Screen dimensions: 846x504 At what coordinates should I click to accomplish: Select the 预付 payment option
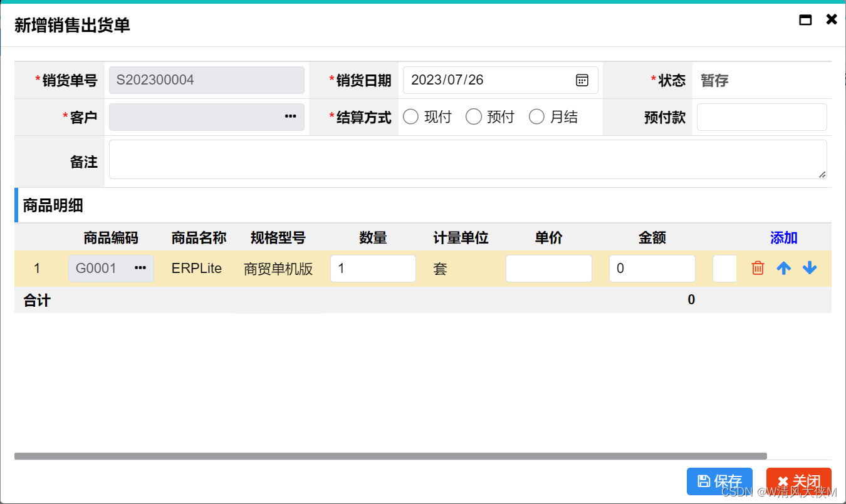(x=473, y=116)
